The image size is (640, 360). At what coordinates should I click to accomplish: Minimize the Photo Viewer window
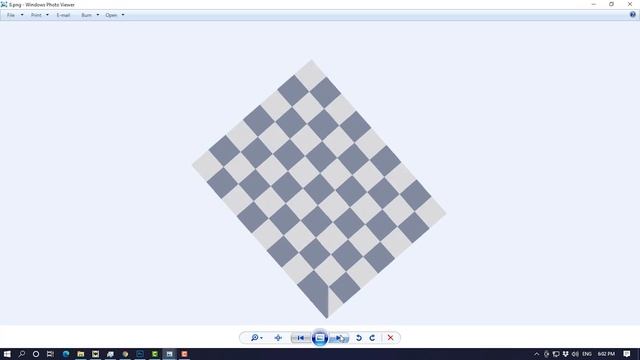coord(593,4)
